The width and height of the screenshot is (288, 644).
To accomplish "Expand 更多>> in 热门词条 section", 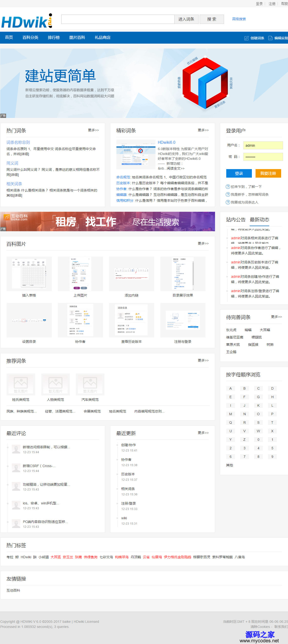I will point(93,130).
